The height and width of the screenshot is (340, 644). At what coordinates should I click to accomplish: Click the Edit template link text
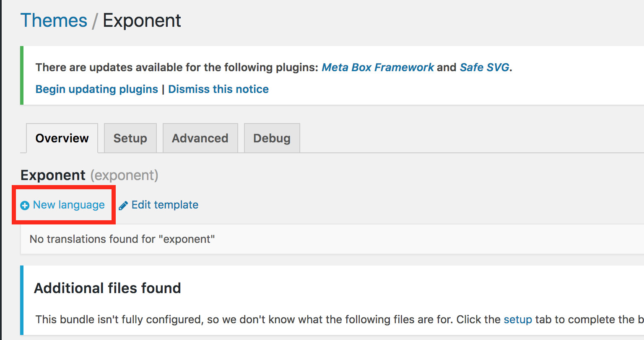(165, 205)
